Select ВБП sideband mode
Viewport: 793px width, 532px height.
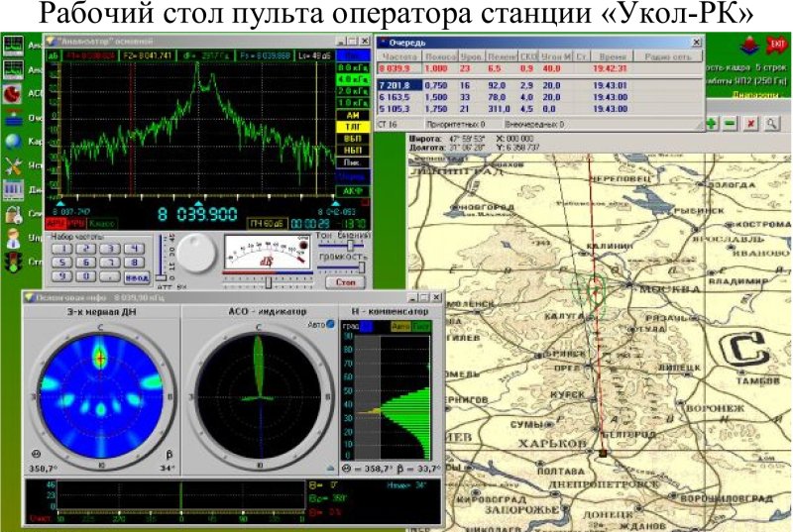353,139
